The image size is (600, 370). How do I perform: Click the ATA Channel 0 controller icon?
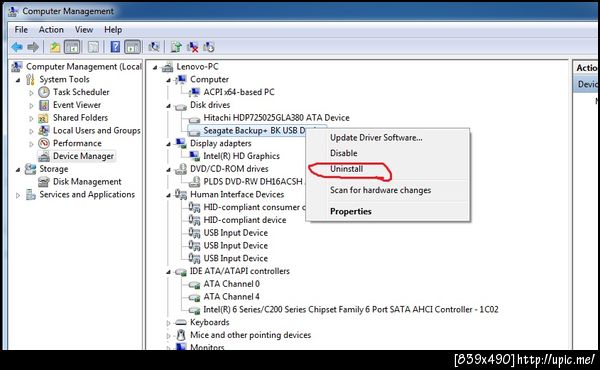click(x=194, y=284)
